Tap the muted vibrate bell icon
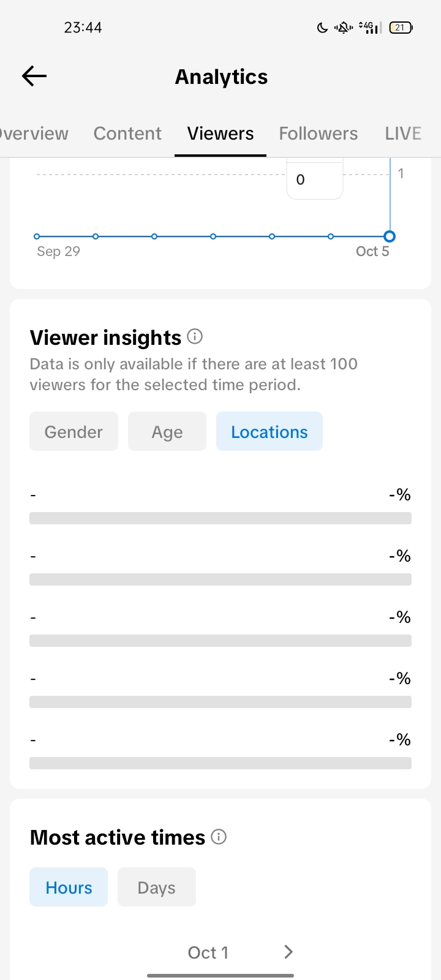 pyautogui.click(x=344, y=28)
